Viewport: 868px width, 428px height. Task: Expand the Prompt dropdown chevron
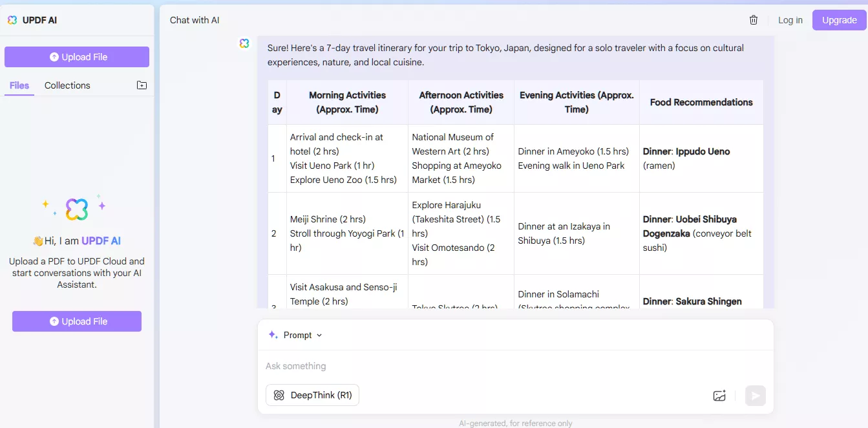pos(319,336)
